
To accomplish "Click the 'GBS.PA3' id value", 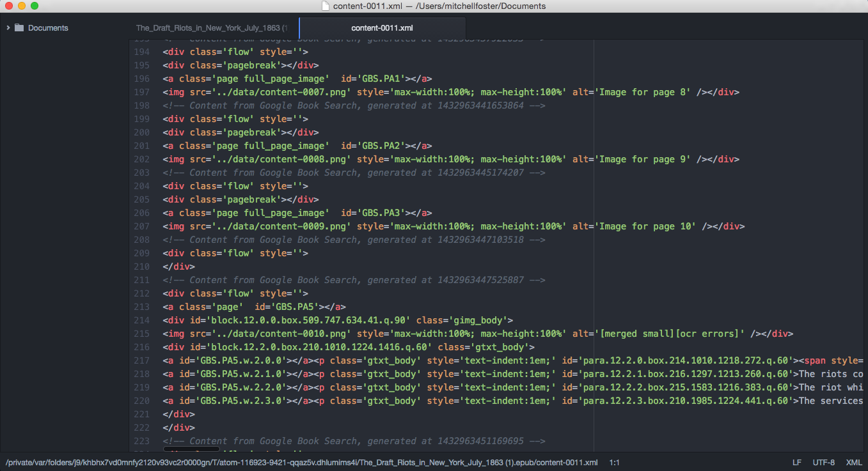I will pos(381,213).
